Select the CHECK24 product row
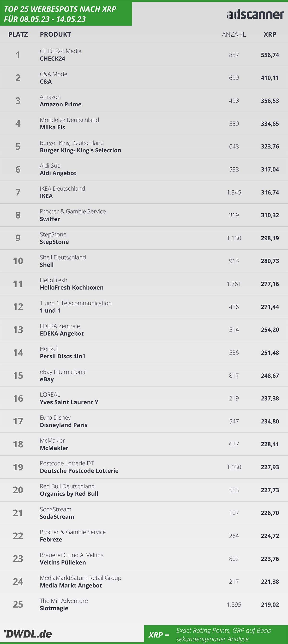 [x=144, y=55]
